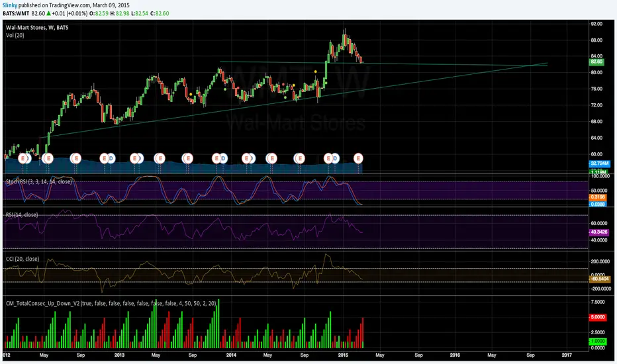Click the O:82.59 open value in header
The image size is (617, 364).
pyautogui.click(x=99, y=13)
